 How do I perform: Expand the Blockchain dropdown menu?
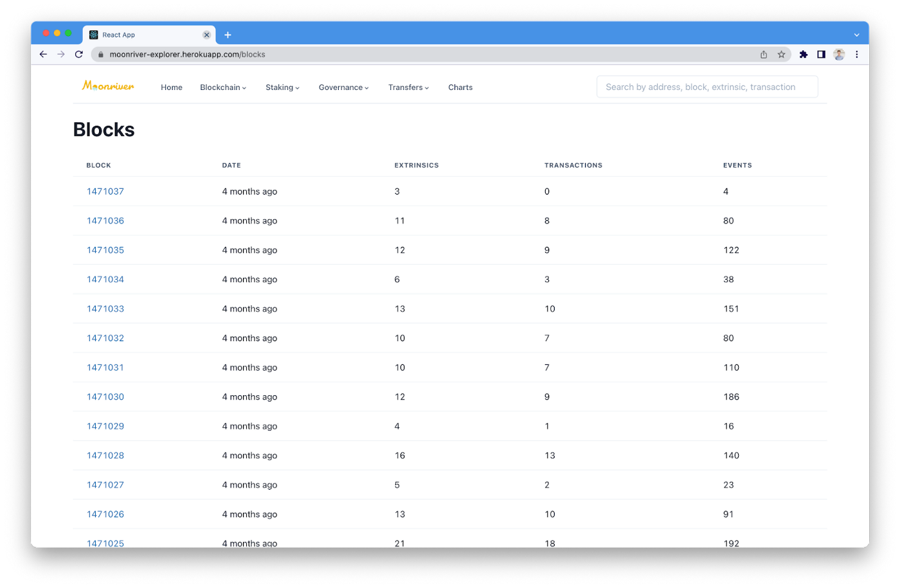pyautogui.click(x=223, y=87)
